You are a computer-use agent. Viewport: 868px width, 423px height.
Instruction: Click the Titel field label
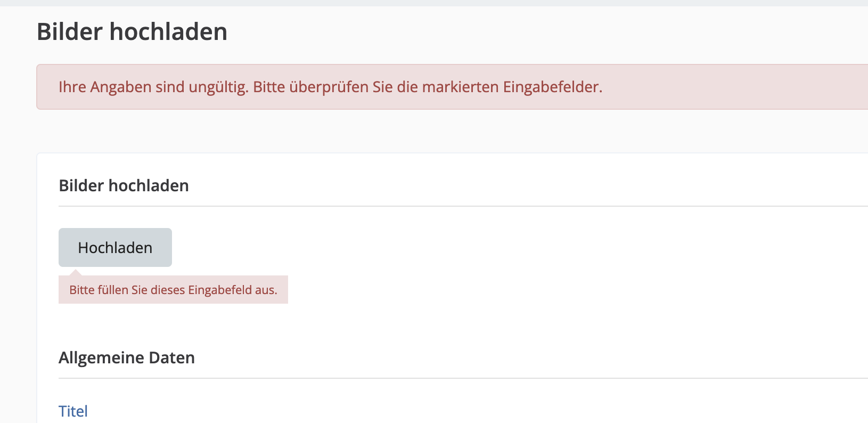pos(73,411)
